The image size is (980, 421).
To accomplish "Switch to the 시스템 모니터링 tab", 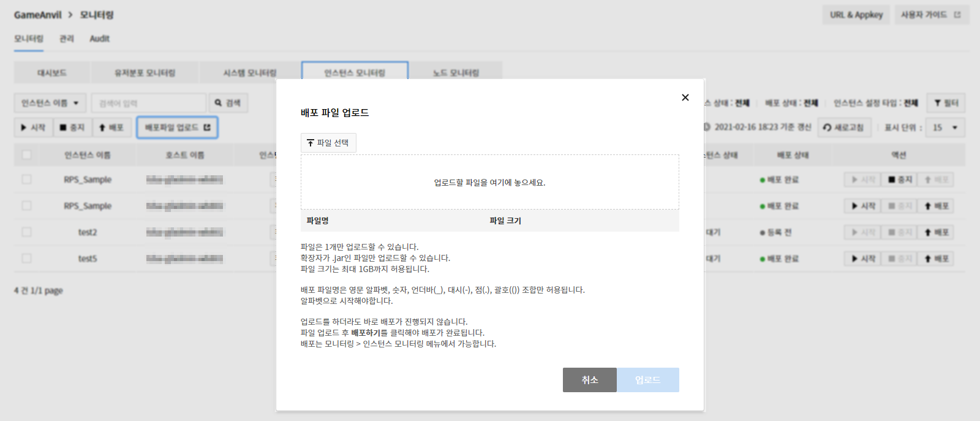I will (x=249, y=72).
